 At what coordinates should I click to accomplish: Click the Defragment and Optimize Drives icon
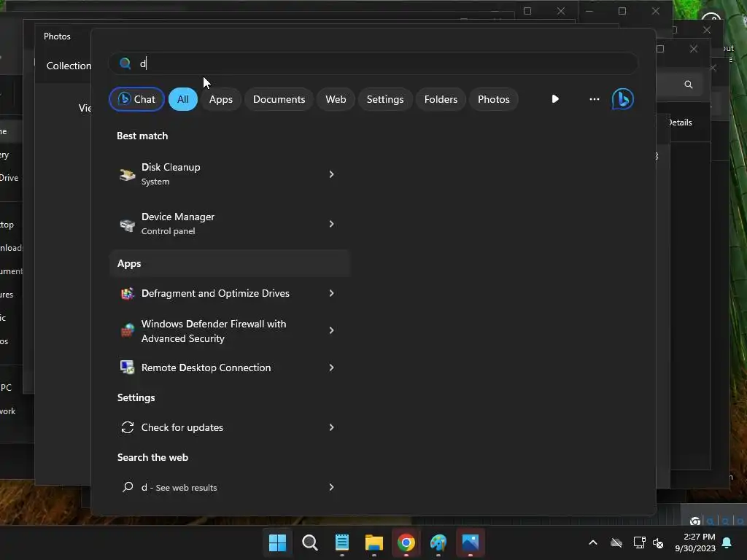(127, 293)
